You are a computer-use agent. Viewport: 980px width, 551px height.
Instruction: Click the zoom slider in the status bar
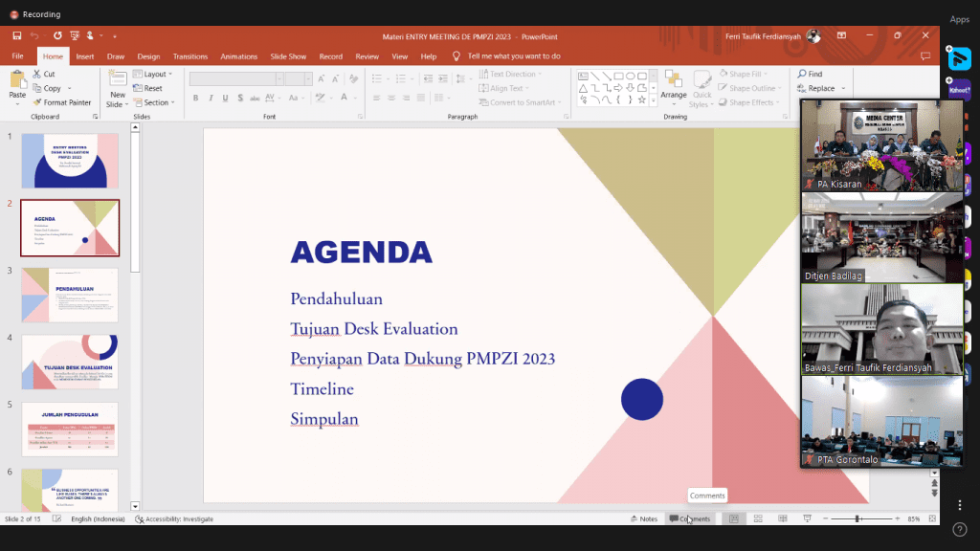pos(858,518)
